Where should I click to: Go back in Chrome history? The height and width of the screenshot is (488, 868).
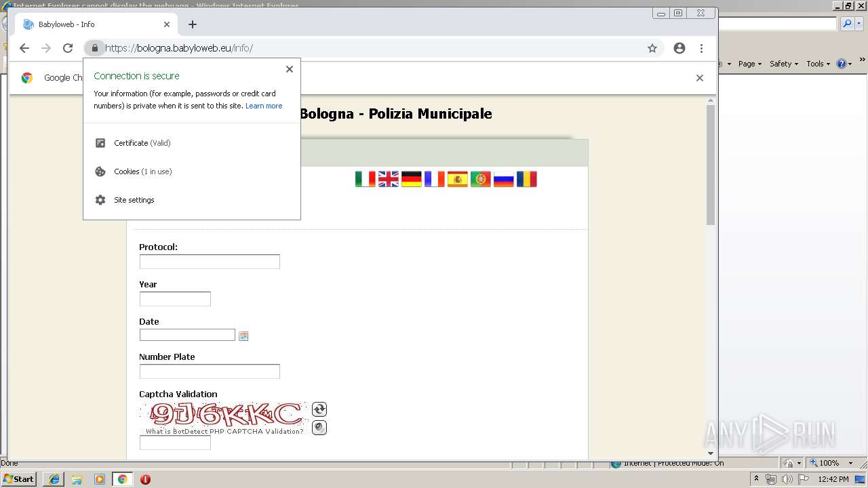[x=24, y=48]
